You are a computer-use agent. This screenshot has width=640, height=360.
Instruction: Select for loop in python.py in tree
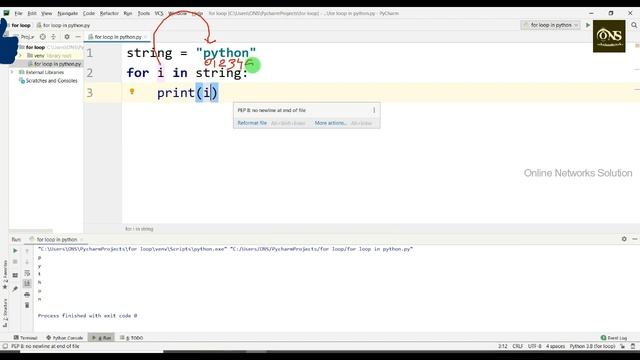pyautogui.click(x=55, y=64)
